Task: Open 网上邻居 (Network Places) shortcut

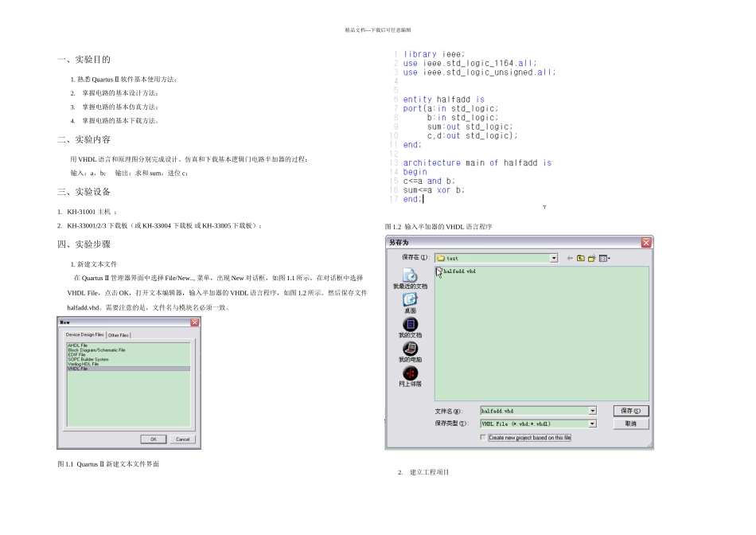Action: [x=410, y=377]
